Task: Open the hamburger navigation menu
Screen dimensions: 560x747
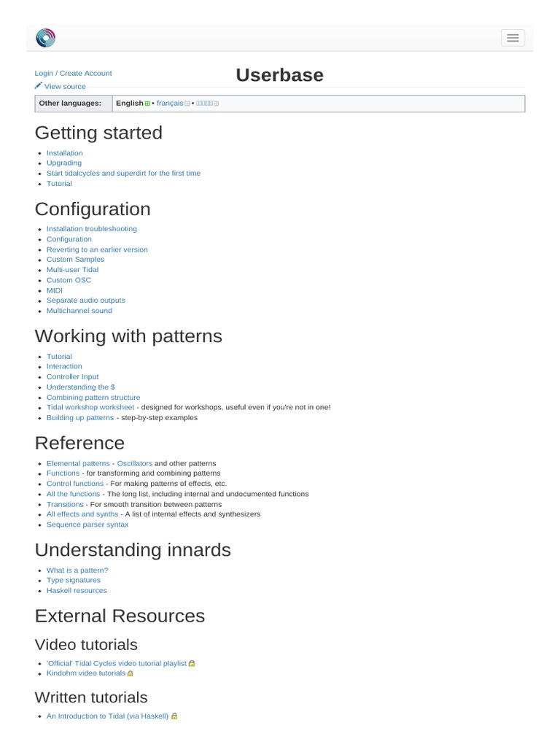Action: 513,38
